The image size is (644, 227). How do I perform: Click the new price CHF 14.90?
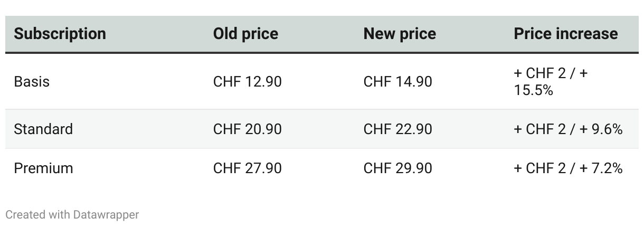(397, 82)
